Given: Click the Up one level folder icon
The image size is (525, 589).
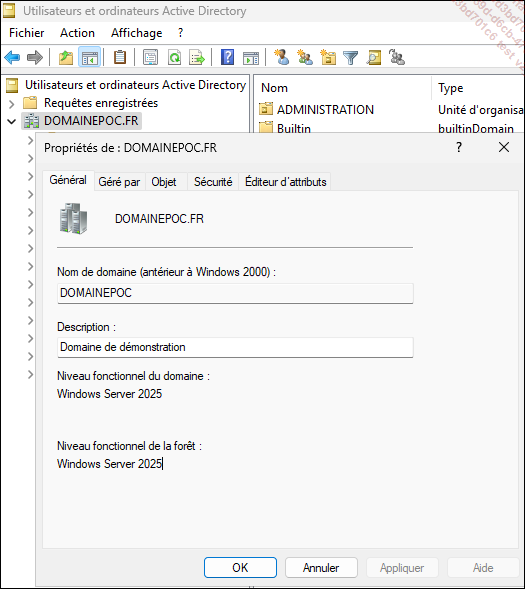Looking at the screenshot, I should [x=66, y=57].
